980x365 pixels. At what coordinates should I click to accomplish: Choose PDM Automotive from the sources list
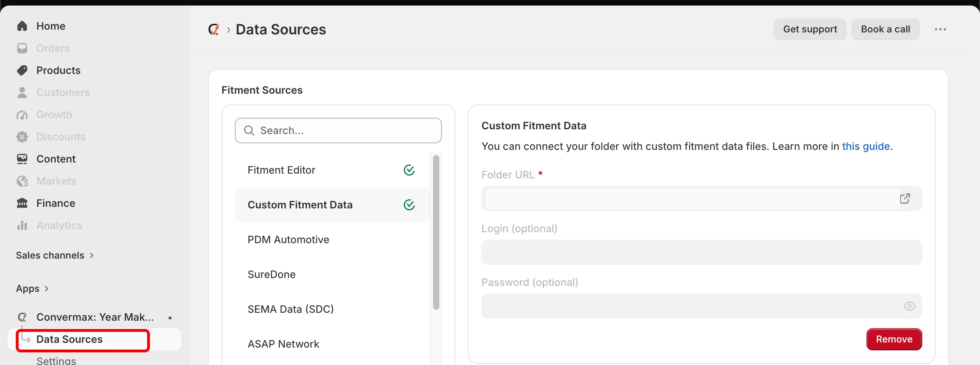pyautogui.click(x=332, y=240)
